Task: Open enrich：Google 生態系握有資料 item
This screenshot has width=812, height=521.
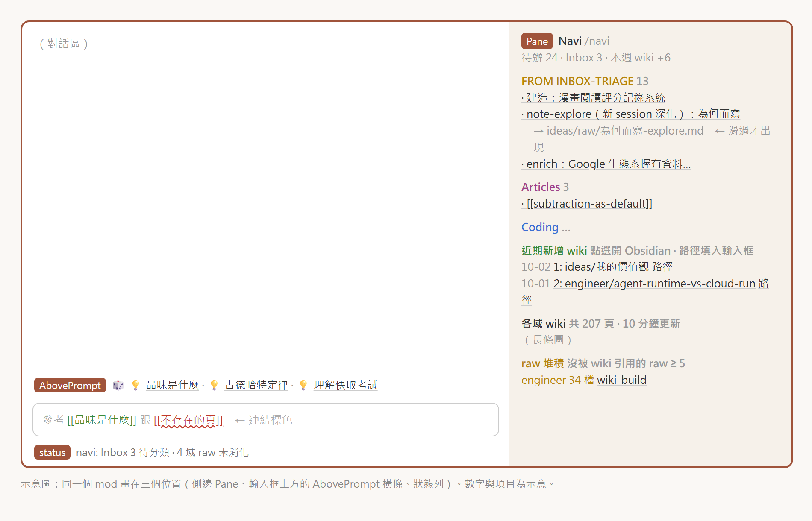Action: point(606,164)
